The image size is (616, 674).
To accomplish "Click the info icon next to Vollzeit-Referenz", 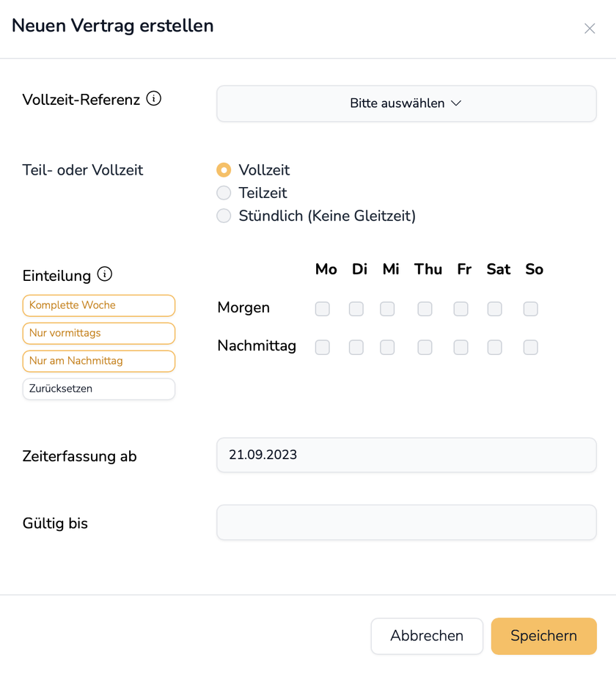I will (x=153, y=98).
